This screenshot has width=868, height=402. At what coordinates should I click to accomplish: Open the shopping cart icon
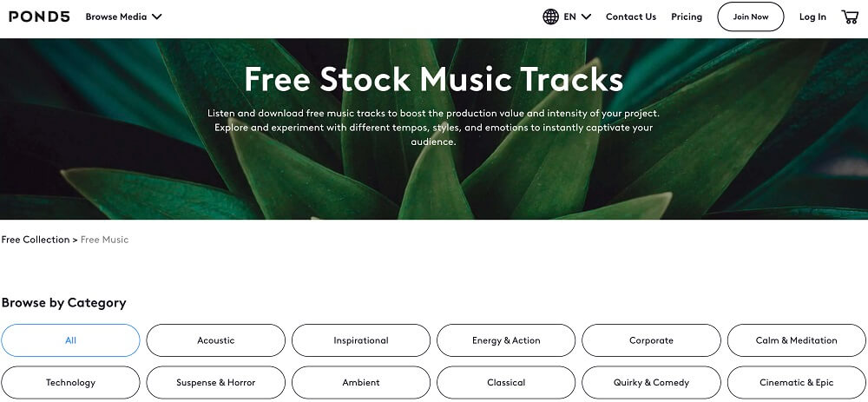coord(850,16)
